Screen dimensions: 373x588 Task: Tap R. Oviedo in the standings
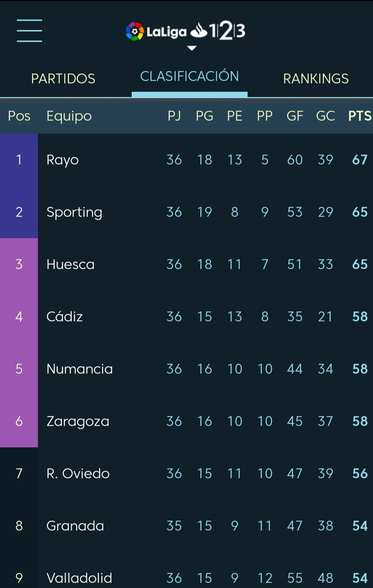pos(78,474)
